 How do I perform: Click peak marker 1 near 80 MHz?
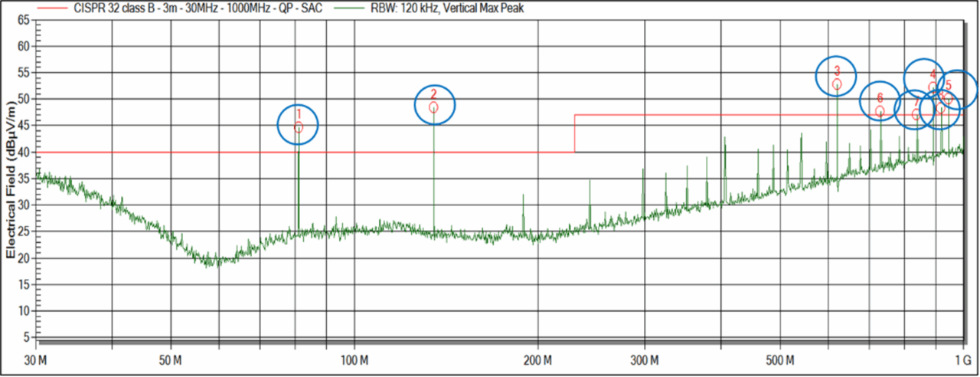tap(299, 127)
